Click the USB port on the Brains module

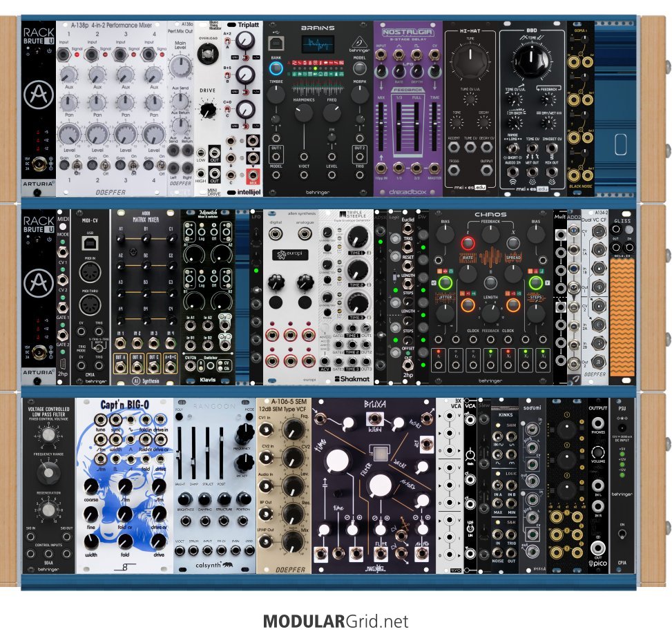click(276, 43)
